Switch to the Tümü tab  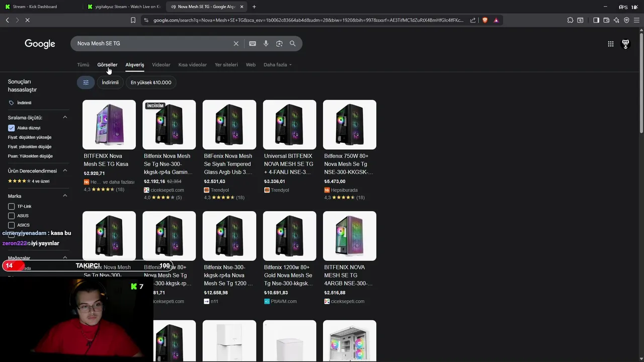[83, 65]
